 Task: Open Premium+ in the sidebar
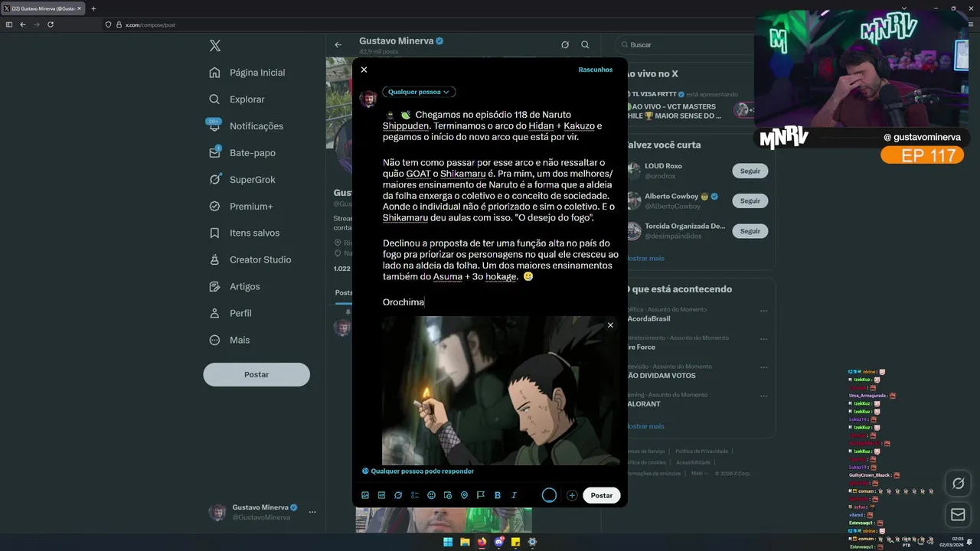[x=240, y=207]
